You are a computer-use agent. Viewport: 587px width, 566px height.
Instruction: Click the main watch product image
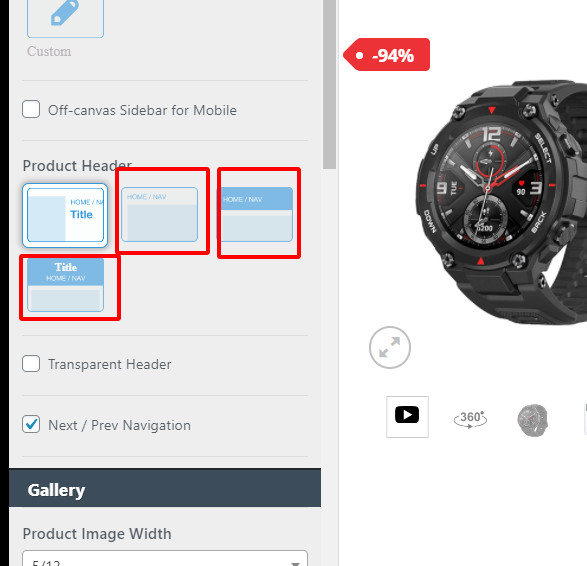(x=502, y=201)
